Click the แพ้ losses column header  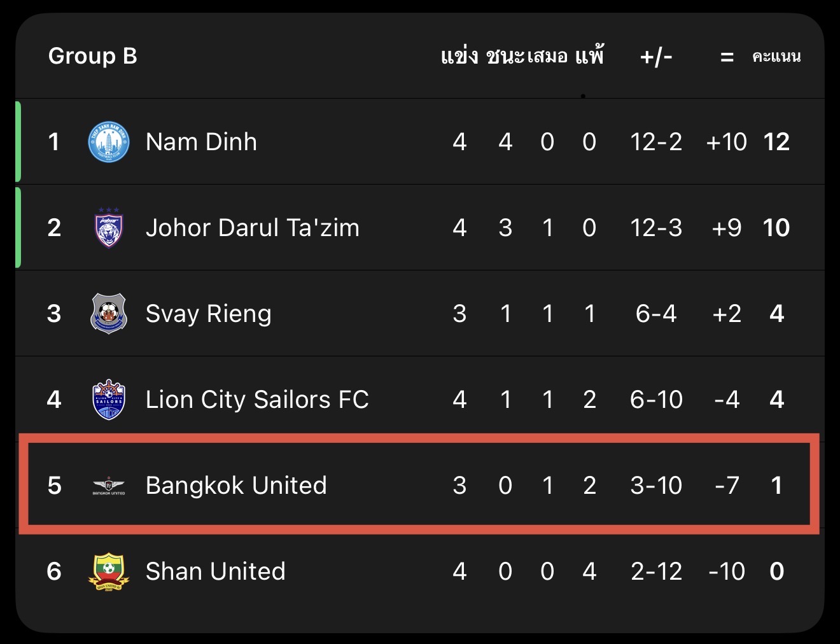coord(589,56)
